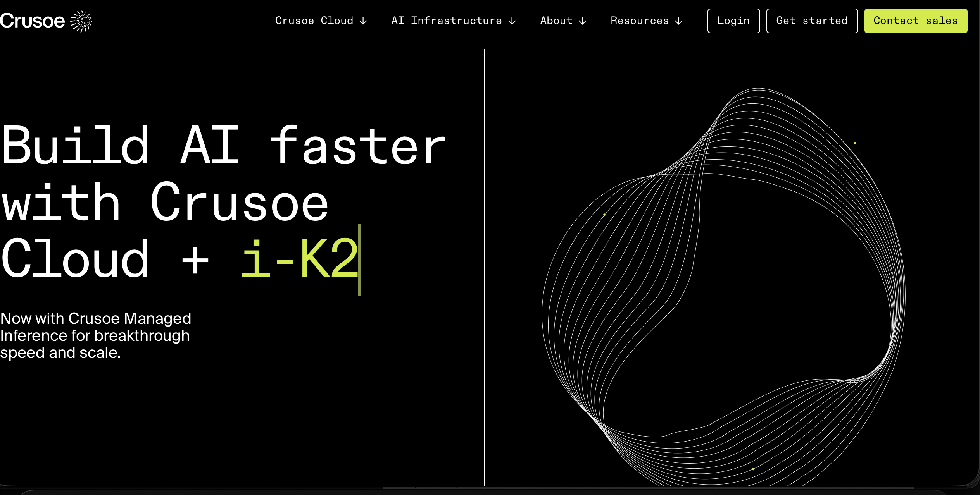Click the Get started button
This screenshot has width=980, height=495.
[x=812, y=21]
